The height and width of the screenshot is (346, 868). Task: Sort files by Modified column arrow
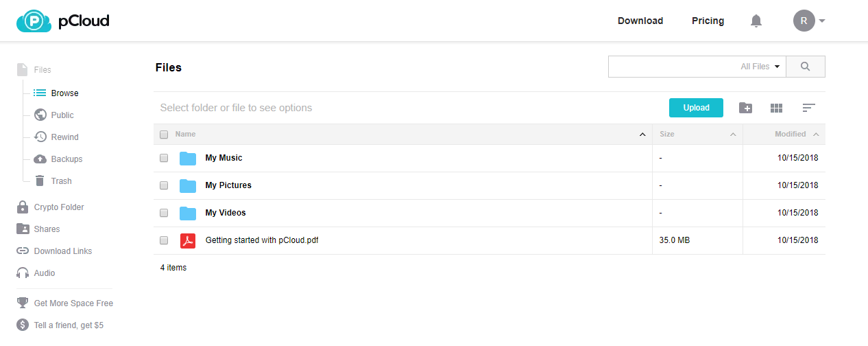[x=816, y=135]
